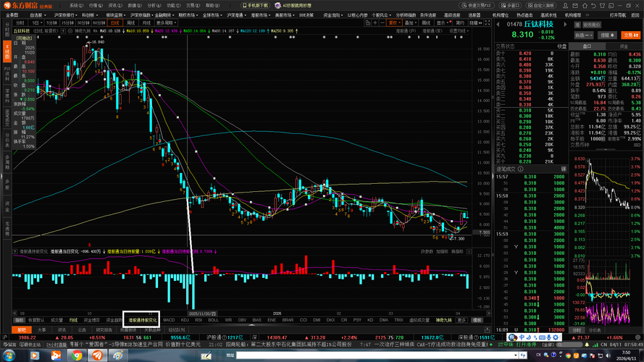Open 资讯 menu
Screen dimensions: 644x362
coord(115,6)
